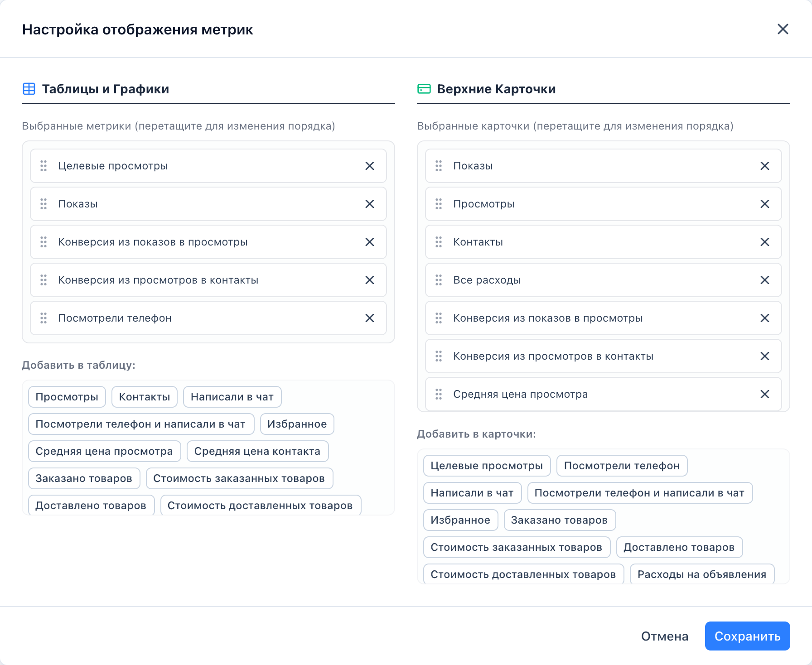Viewport: 812px width, 665px height.
Task: Remove Целевые просмотры from selected table metrics
Action: click(370, 166)
